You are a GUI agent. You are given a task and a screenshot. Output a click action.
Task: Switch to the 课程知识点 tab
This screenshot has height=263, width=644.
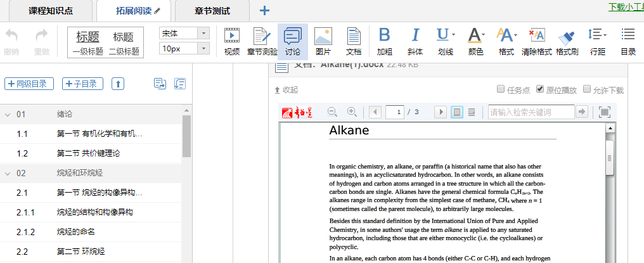(50, 11)
